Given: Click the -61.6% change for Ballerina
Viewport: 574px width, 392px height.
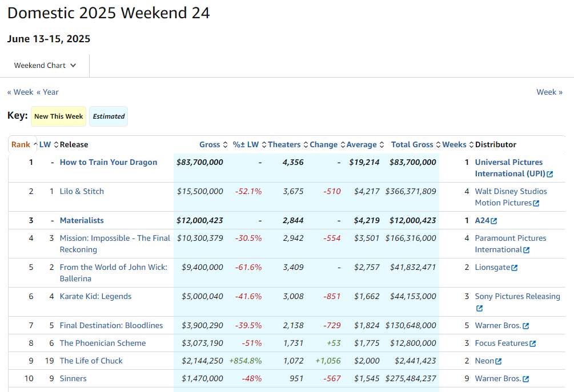Looking at the screenshot, I should (248, 267).
